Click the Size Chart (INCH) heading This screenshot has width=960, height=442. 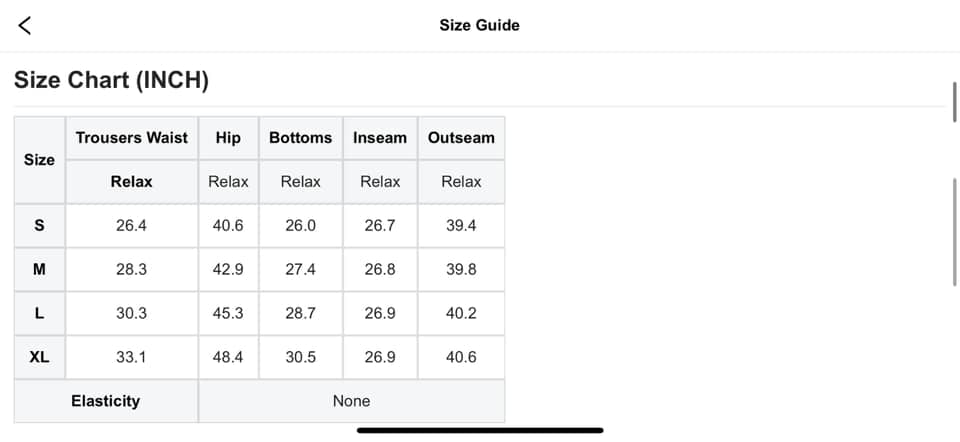pyautogui.click(x=111, y=80)
